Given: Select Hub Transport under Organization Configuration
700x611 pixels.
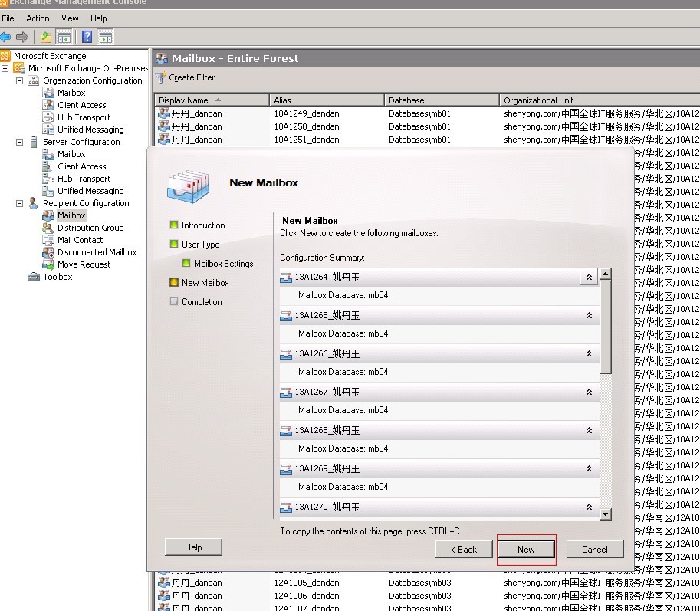Looking at the screenshot, I should 84,117.
